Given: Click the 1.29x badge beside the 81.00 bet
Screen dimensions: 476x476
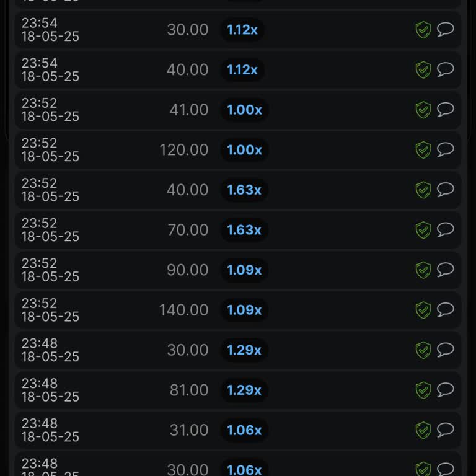Looking at the screenshot, I should (244, 390).
